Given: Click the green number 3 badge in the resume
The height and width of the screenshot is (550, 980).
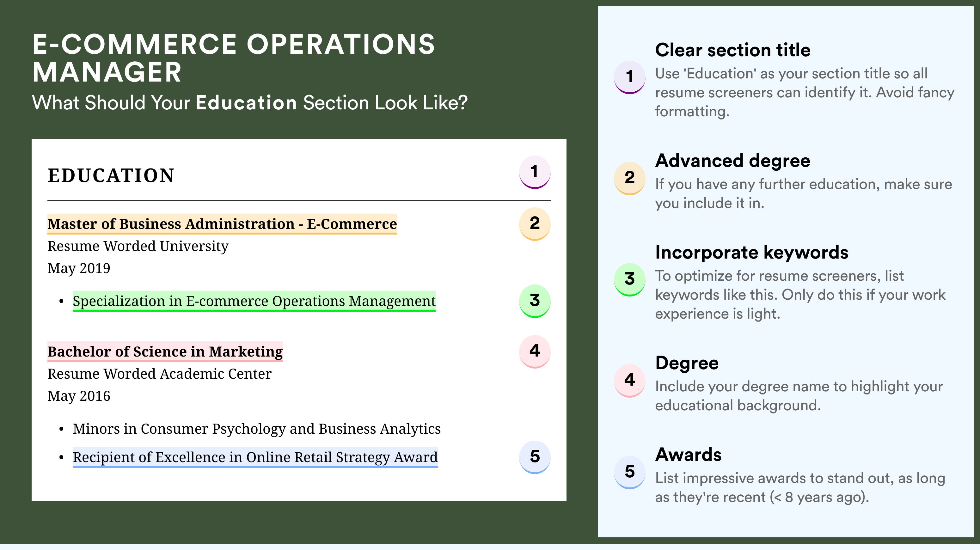Looking at the screenshot, I should 535,301.
